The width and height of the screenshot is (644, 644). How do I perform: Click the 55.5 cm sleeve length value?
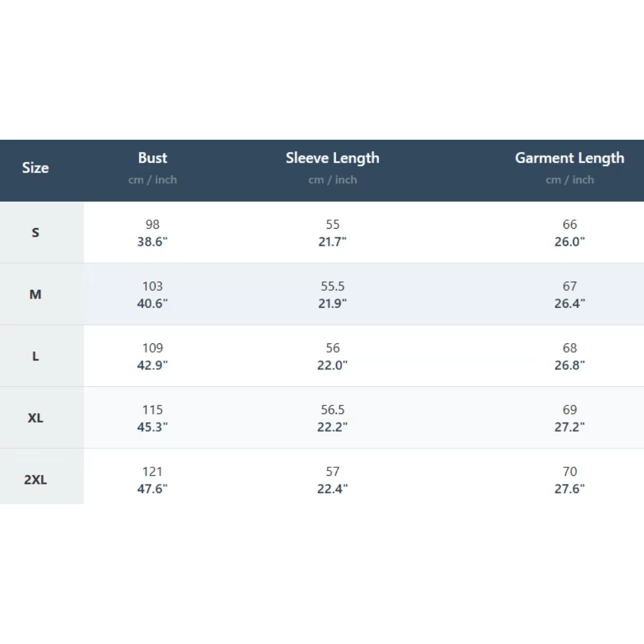[332, 286]
